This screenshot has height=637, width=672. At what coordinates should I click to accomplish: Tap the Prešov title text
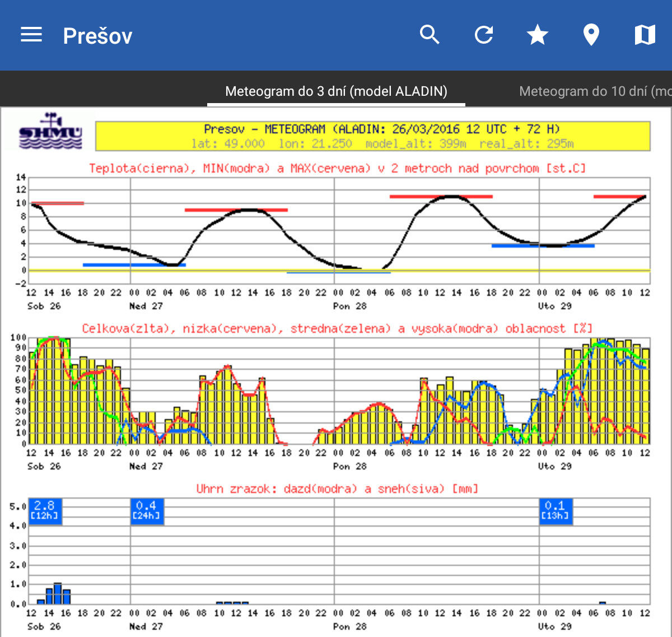[x=98, y=36]
